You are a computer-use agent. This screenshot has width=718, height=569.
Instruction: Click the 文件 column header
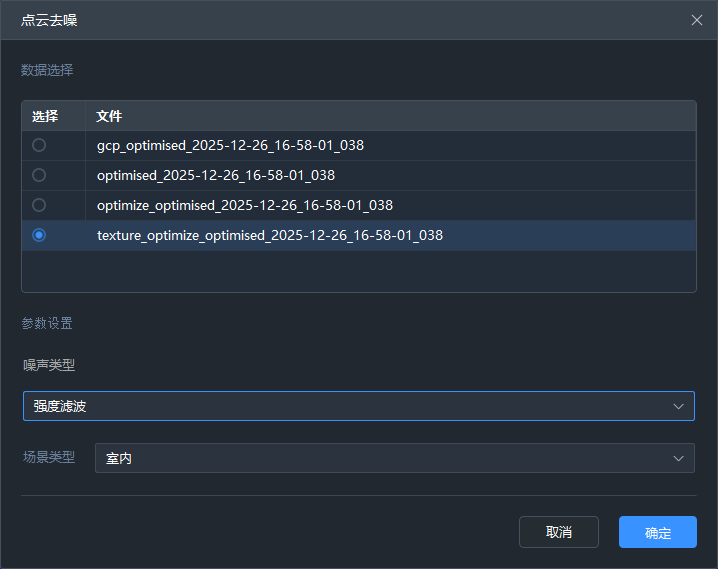coord(109,116)
